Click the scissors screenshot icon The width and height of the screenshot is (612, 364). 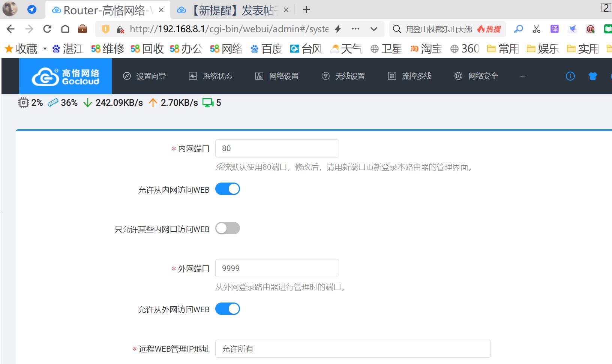[536, 29]
